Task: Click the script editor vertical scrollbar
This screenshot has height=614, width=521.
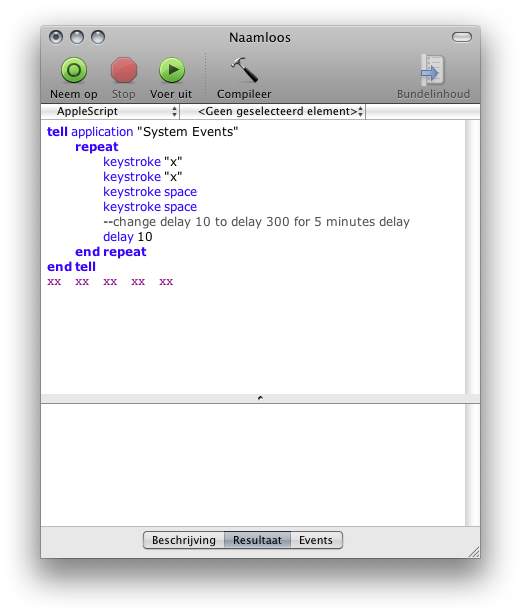Action: coord(472,257)
